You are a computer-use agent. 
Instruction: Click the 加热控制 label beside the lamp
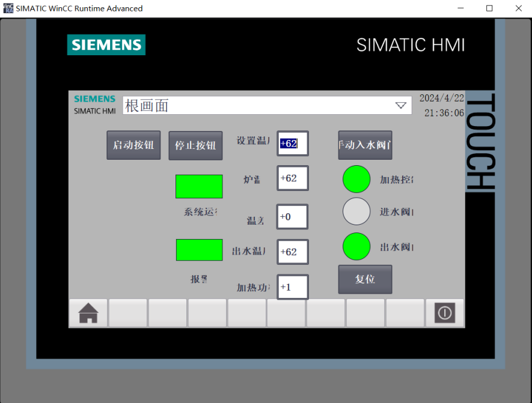pos(396,180)
